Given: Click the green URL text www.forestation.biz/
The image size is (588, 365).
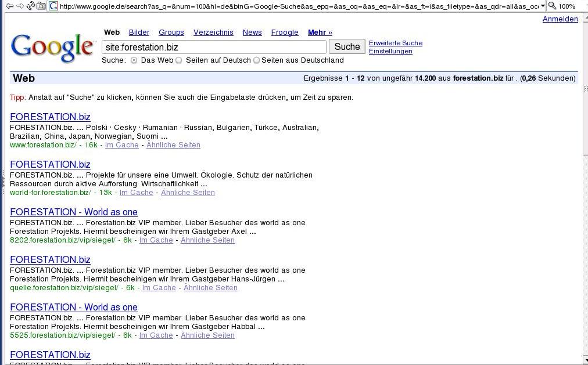Looking at the screenshot, I should (x=43, y=145).
